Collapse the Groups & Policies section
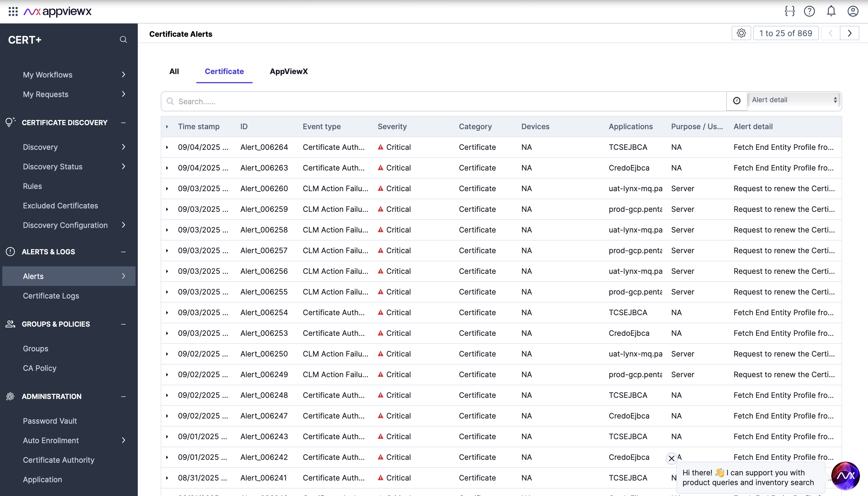This screenshot has width=868, height=496. 123,324
